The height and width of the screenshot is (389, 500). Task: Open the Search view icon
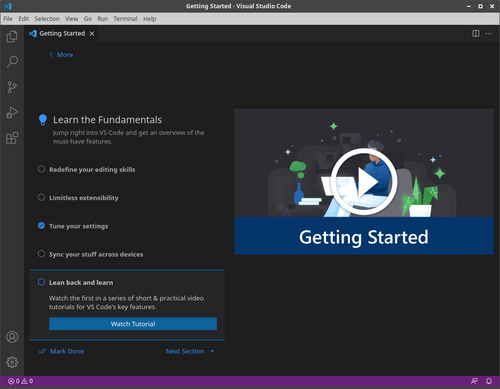point(12,62)
